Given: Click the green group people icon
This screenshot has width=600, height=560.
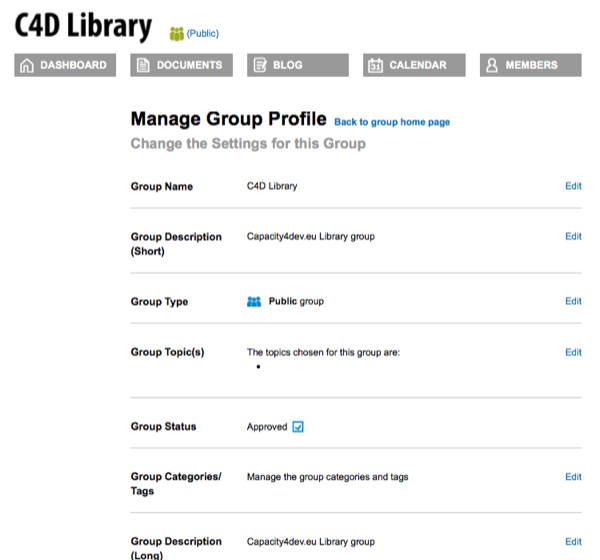Looking at the screenshot, I should (177, 34).
